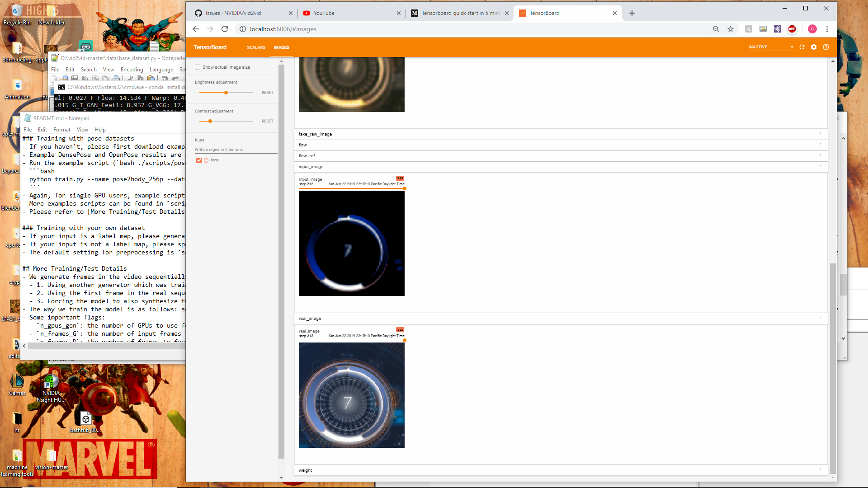Reset the Brightness adjustment
This screenshot has height=488, width=868.
coord(267,92)
